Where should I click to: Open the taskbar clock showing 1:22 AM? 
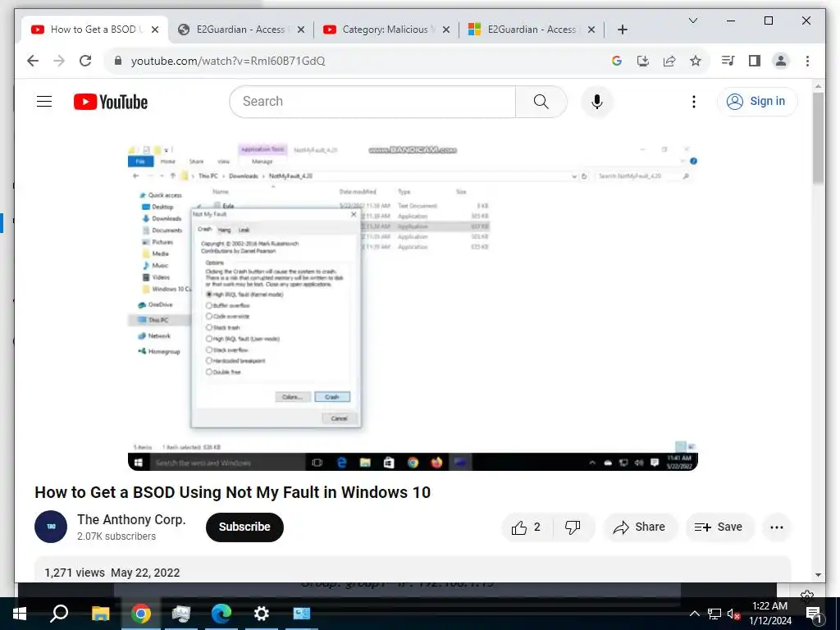click(x=769, y=614)
